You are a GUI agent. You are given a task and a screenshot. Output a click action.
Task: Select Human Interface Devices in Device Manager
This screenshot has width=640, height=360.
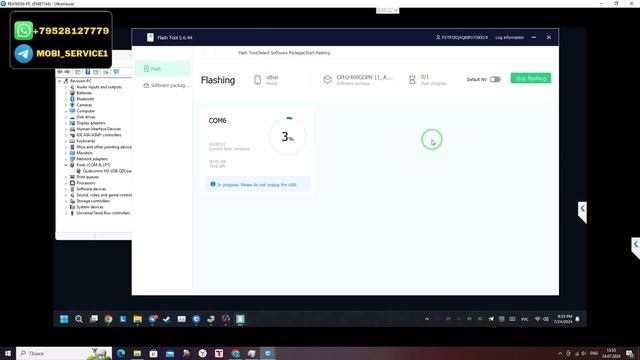[x=98, y=129]
